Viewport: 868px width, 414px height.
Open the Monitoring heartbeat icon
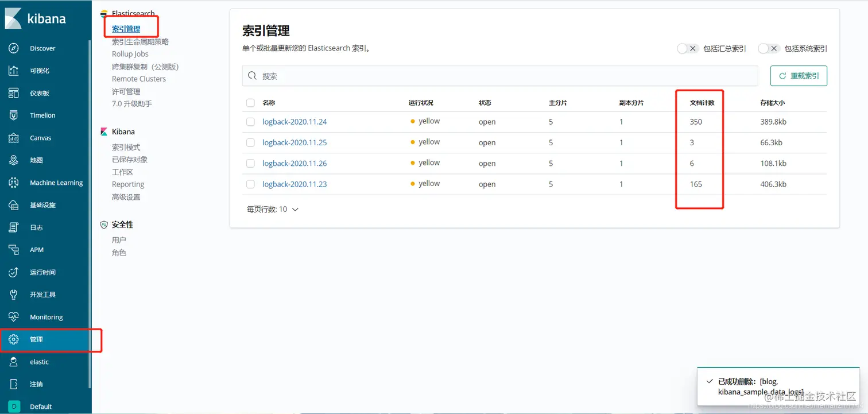tap(14, 317)
